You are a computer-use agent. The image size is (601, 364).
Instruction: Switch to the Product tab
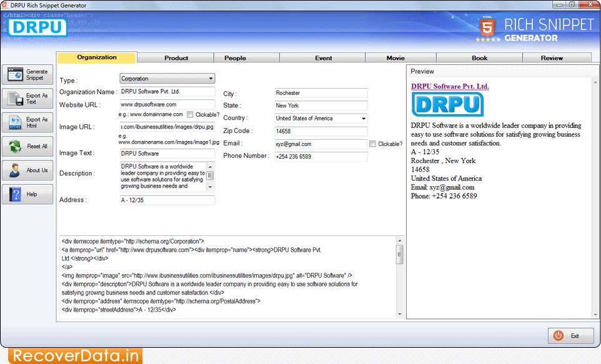[x=176, y=58]
